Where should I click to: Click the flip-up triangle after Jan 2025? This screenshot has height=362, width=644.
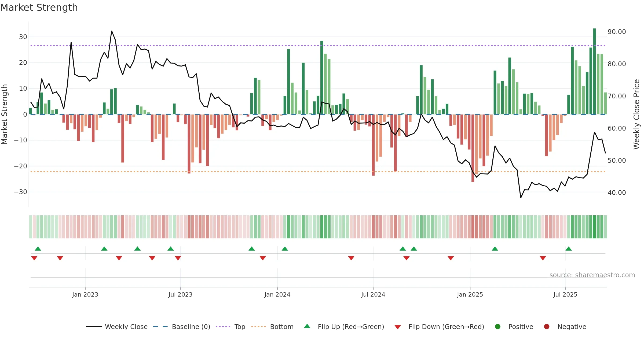pos(495,249)
